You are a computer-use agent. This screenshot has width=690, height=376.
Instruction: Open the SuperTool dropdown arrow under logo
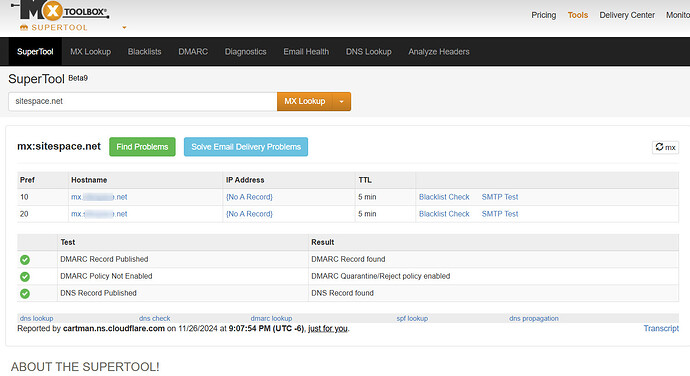[125, 27]
